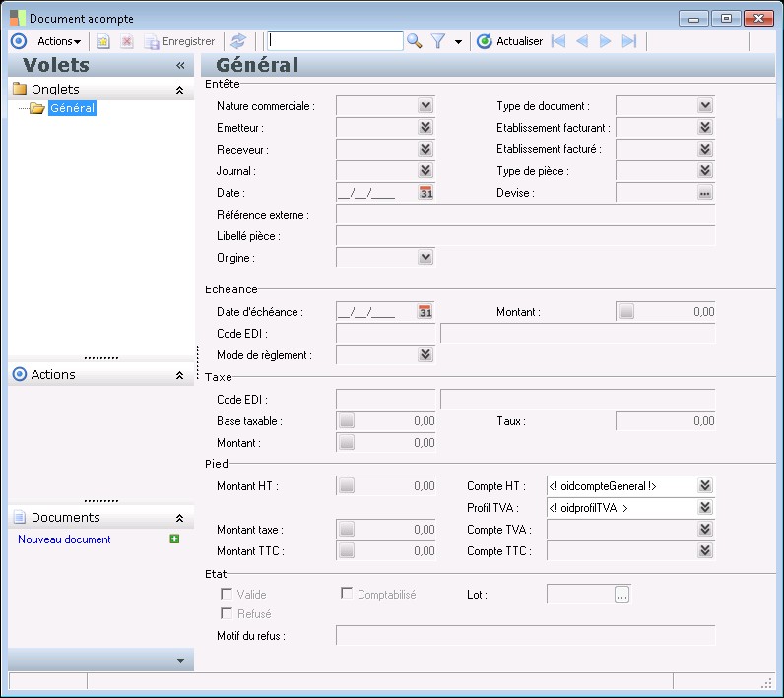The width and height of the screenshot is (784, 698).
Task: Click in the Référence externe input field
Action: pyautogui.click(x=525, y=215)
